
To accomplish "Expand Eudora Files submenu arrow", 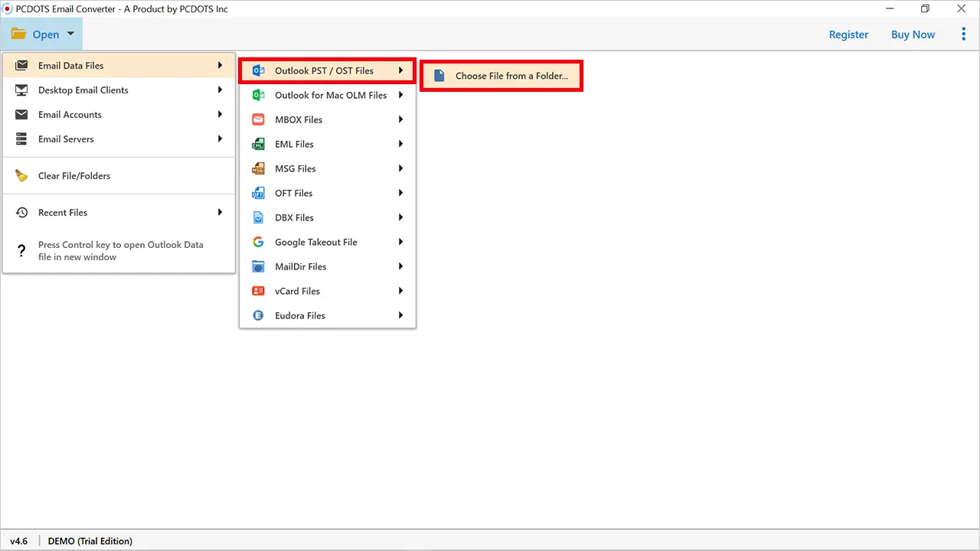I will (x=400, y=316).
